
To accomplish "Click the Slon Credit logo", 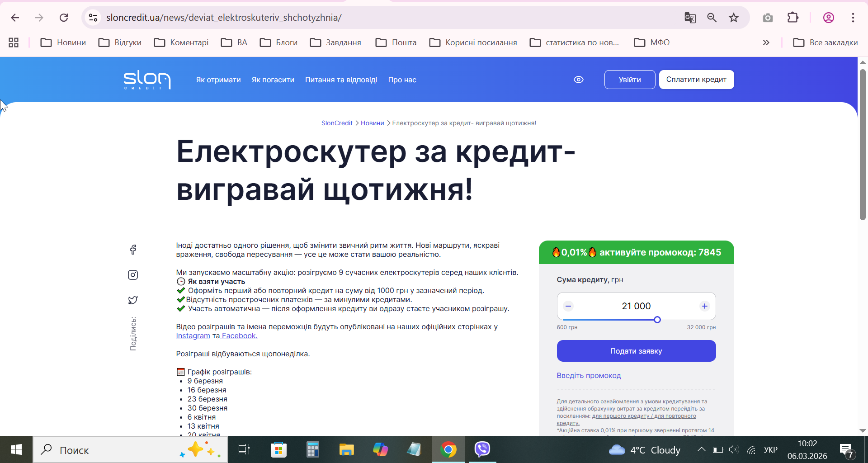I will point(147,80).
